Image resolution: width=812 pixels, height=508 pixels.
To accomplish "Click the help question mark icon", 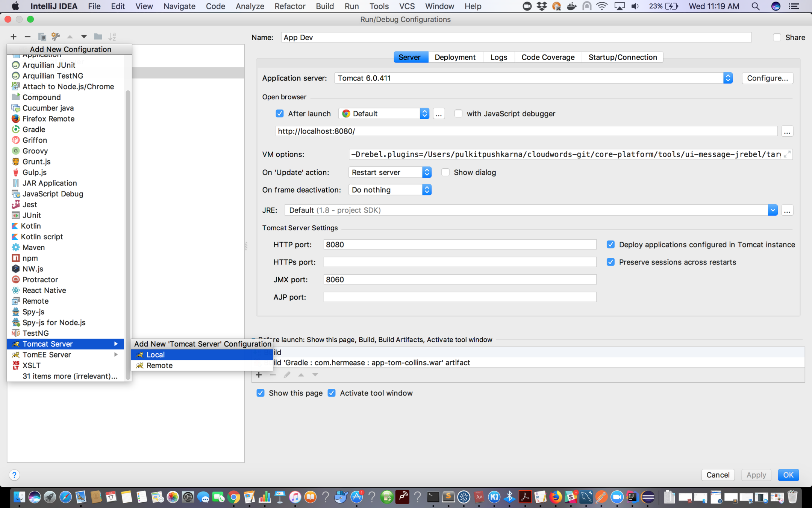I will click(14, 475).
